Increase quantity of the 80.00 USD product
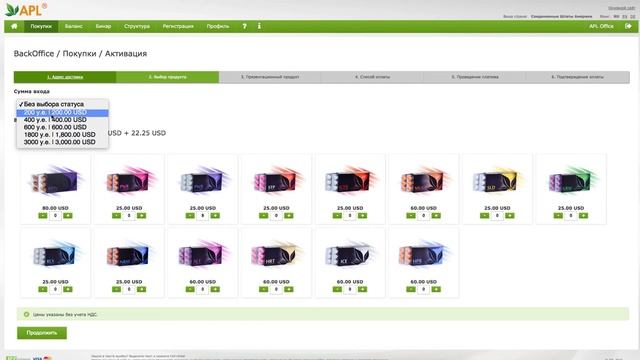The height and width of the screenshot is (360, 640). (68, 216)
